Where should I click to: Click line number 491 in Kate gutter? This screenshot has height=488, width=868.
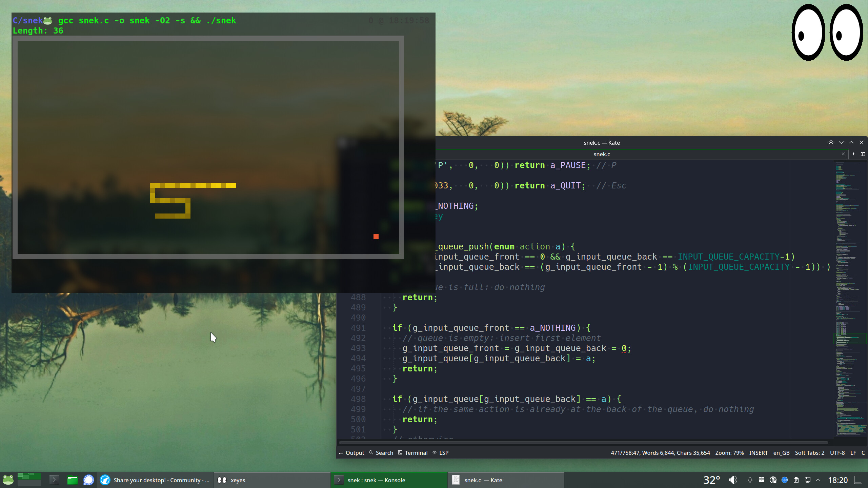(358, 328)
